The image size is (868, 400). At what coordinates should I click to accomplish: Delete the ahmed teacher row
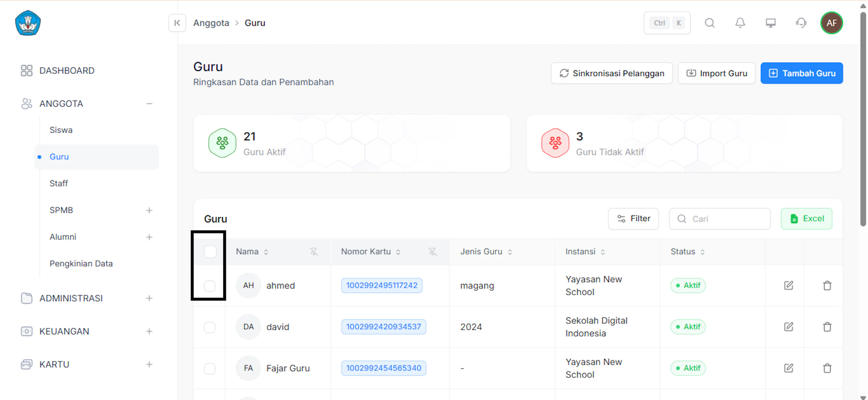tap(827, 285)
